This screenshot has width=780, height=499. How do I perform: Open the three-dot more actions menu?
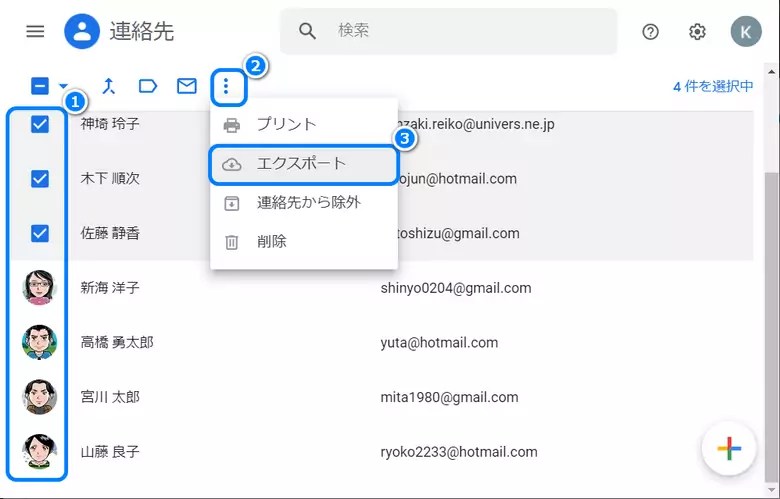pyautogui.click(x=226, y=87)
